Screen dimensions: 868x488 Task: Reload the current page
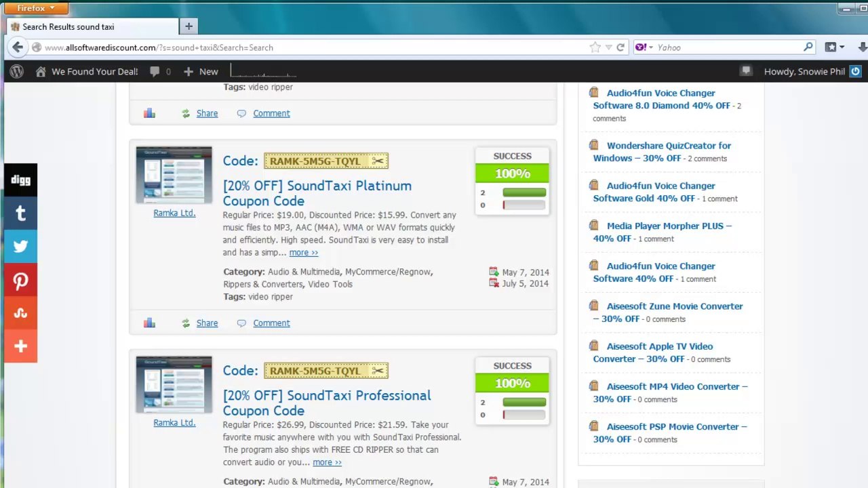[x=620, y=47]
